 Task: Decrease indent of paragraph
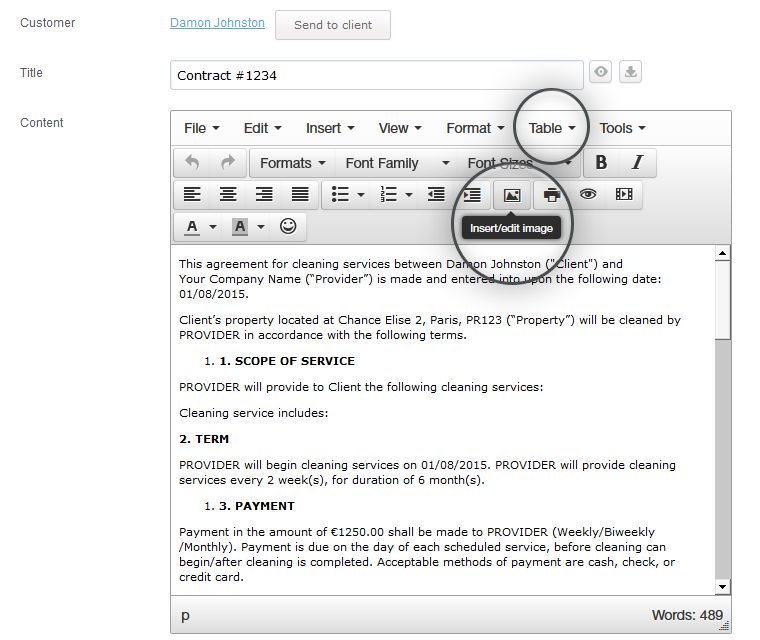coord(436,195)
